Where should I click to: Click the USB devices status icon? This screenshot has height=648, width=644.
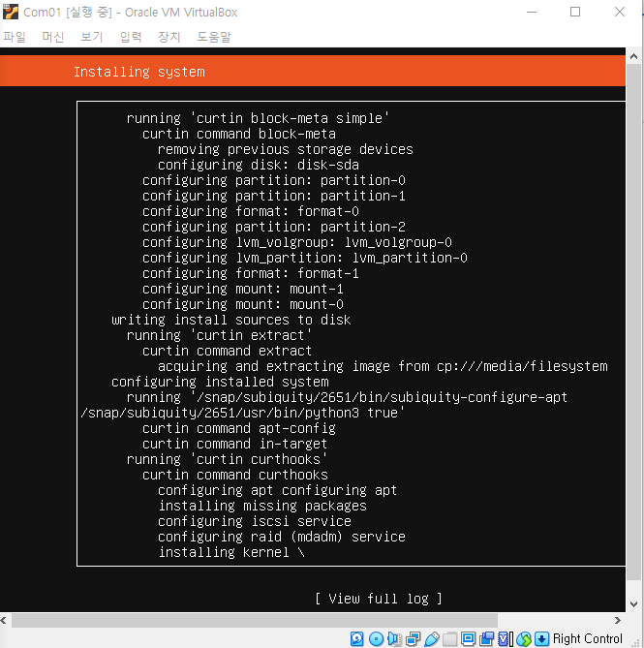[x=432, y=639]
